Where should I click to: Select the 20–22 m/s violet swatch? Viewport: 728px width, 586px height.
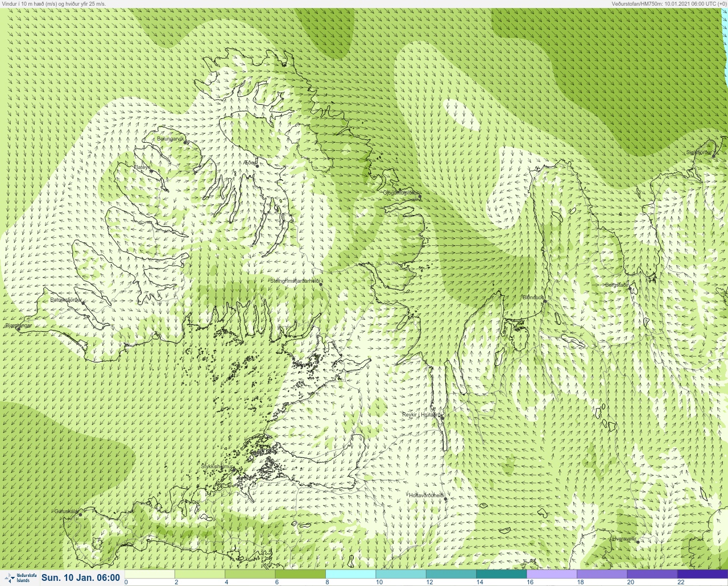coord(653,574)
